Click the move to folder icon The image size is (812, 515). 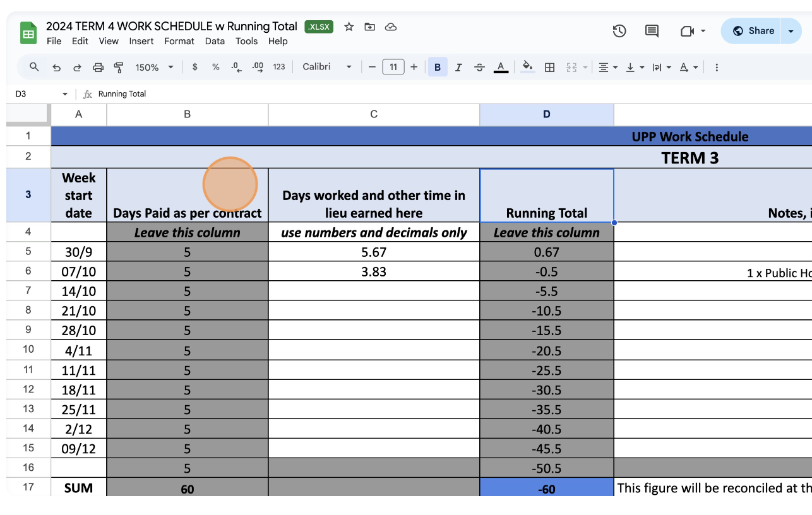coord(370,27)
